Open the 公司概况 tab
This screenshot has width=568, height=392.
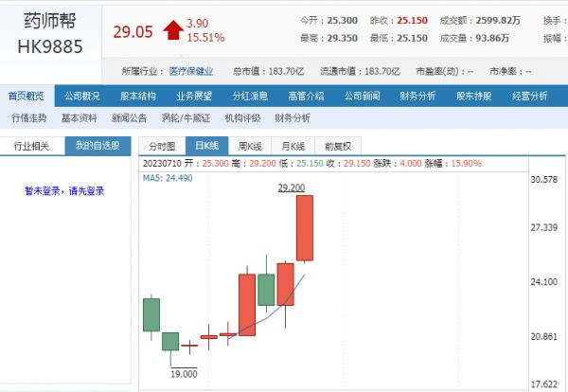82,97
